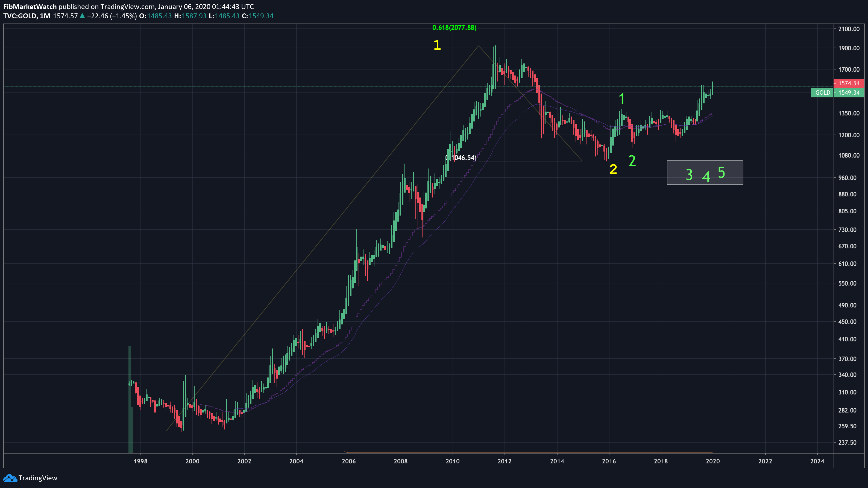Select the (1046.54) Fibonacci level label
The width and height of the screenshot is (868, 488).
(461, 158)
